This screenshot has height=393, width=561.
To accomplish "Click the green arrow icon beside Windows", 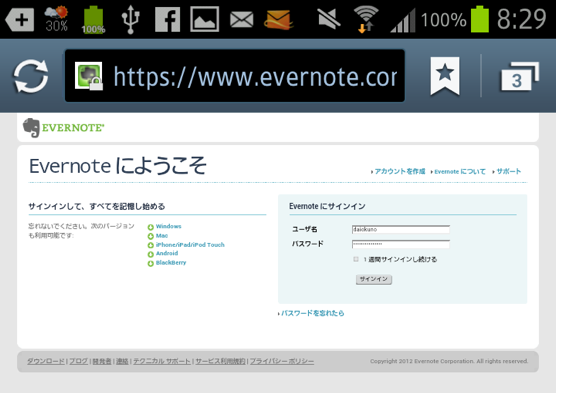I will pyautogui.click(x=151, y=227).
